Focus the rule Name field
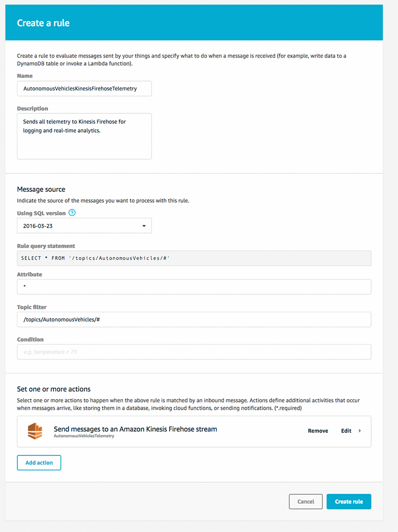Image resolution: width=398 pixels, height=532 pixels. 84,89
